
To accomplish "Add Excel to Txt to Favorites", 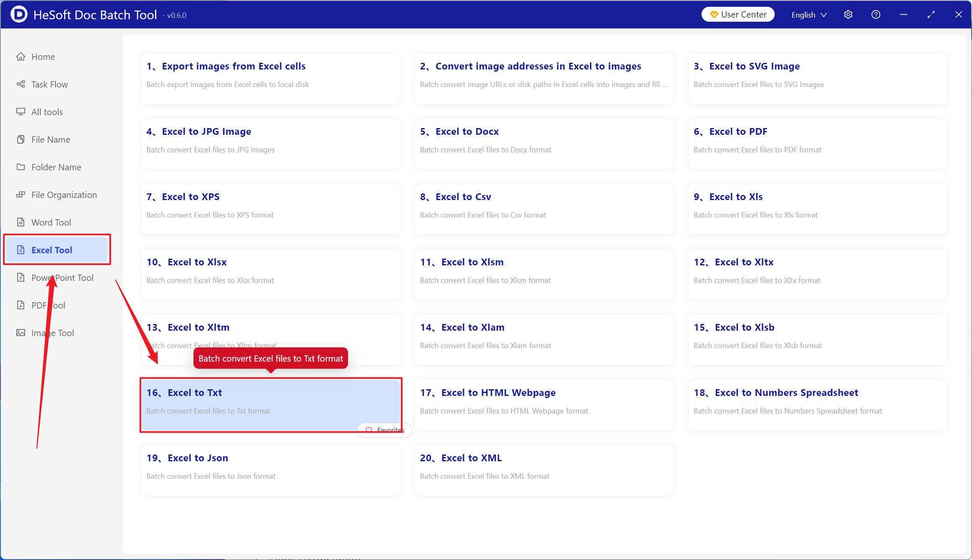I will coord(385,430).
